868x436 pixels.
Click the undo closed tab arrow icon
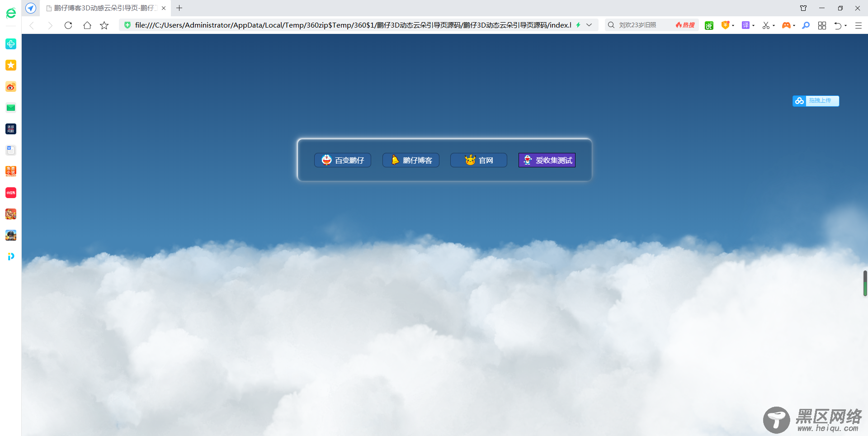[x=838, y=25]
